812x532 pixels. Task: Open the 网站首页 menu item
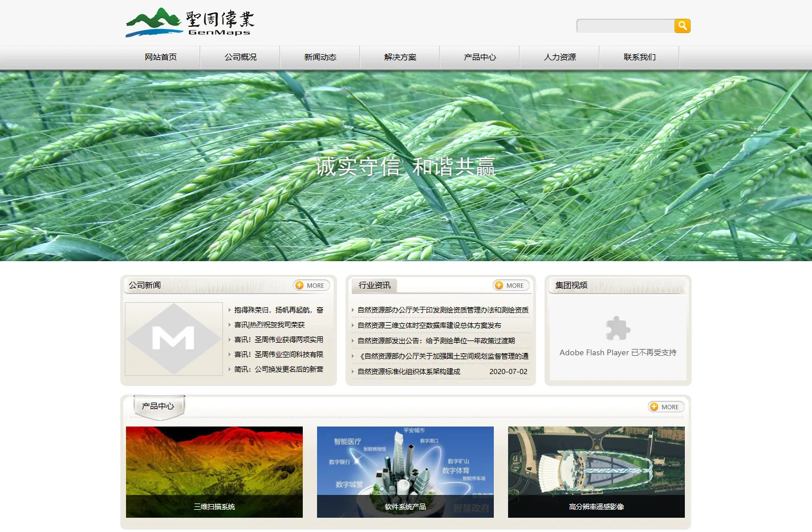pyautogui.click(x=161, y=57)
